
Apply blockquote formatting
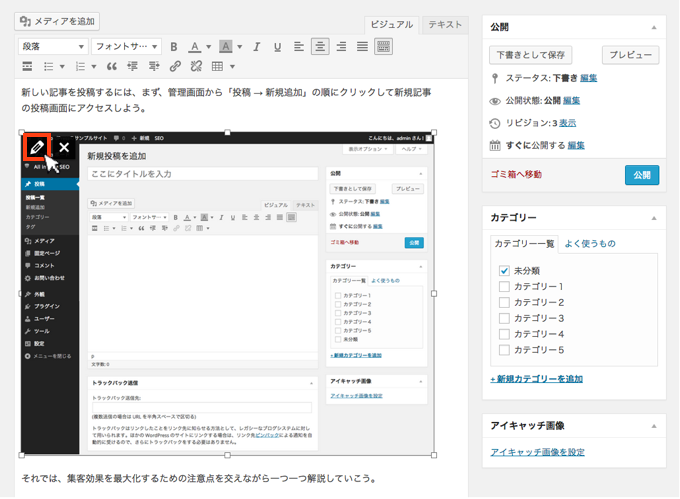[x=111, y=66]
